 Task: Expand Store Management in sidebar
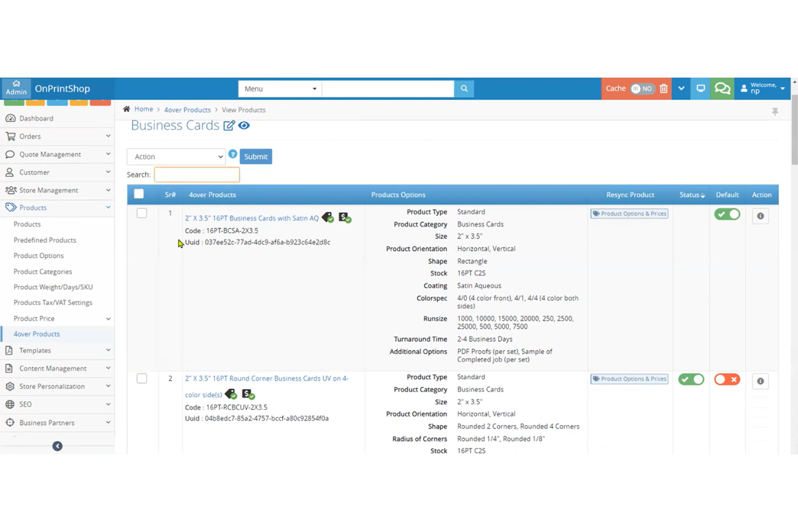(57, 190)
